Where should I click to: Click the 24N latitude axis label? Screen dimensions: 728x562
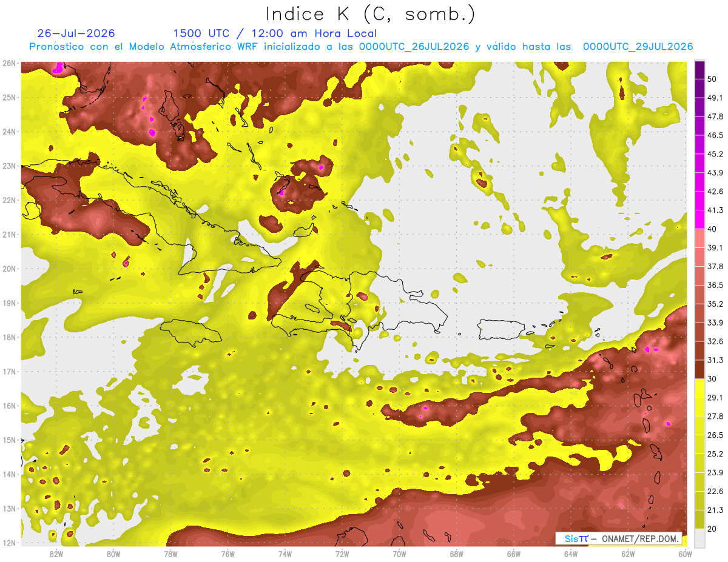click(x=9, y=132)
